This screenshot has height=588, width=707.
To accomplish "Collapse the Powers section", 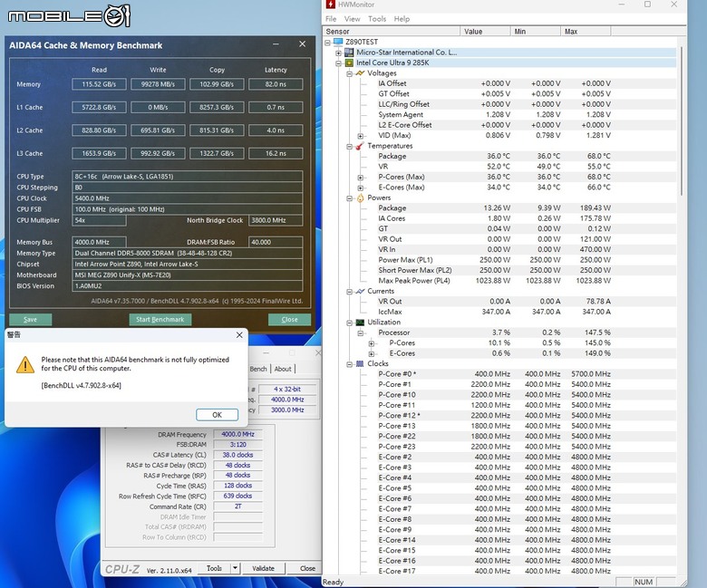I will coord(349,198).
